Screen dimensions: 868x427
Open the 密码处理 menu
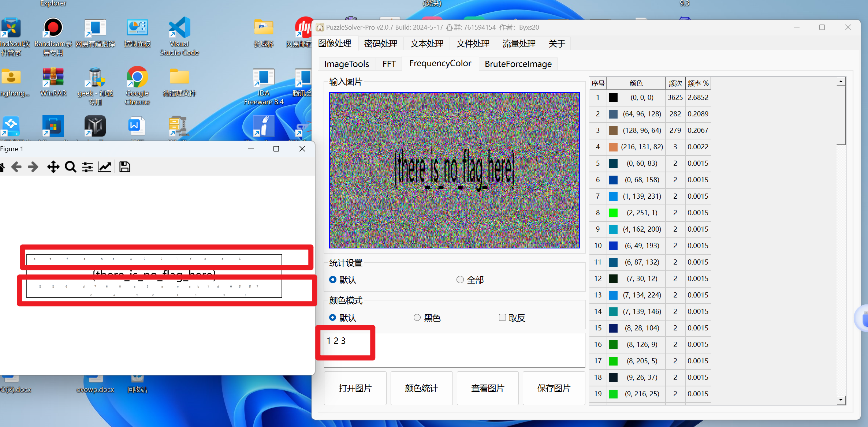coord(380,44)
